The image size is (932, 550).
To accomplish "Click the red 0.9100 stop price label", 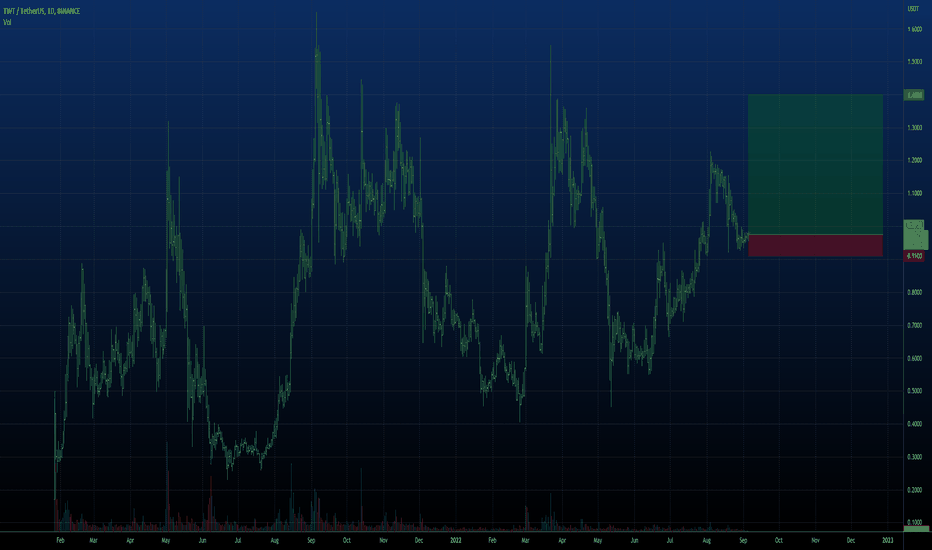I will pos(914,256).
